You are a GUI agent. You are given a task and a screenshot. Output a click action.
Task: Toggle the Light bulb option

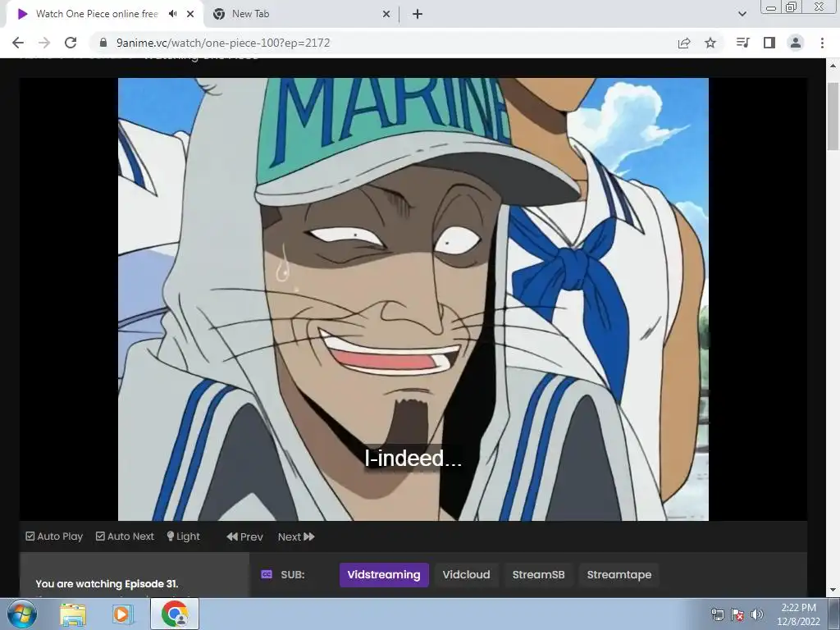point(183,536)
